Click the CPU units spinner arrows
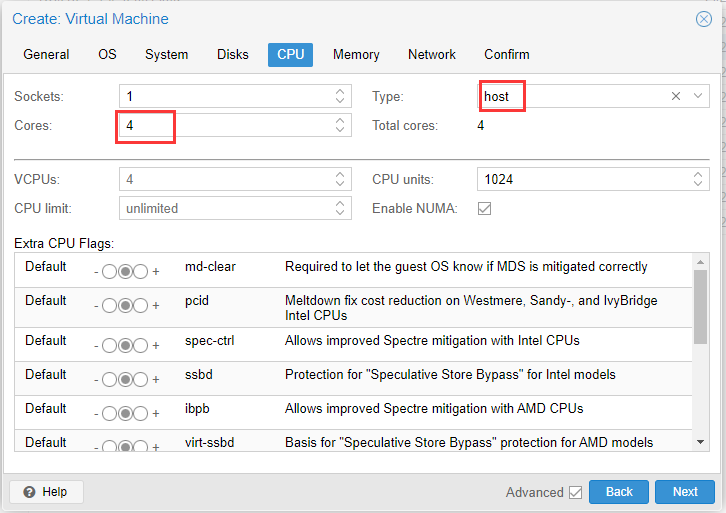This screenshot has height=513, width=726. [x=698, y=179]
